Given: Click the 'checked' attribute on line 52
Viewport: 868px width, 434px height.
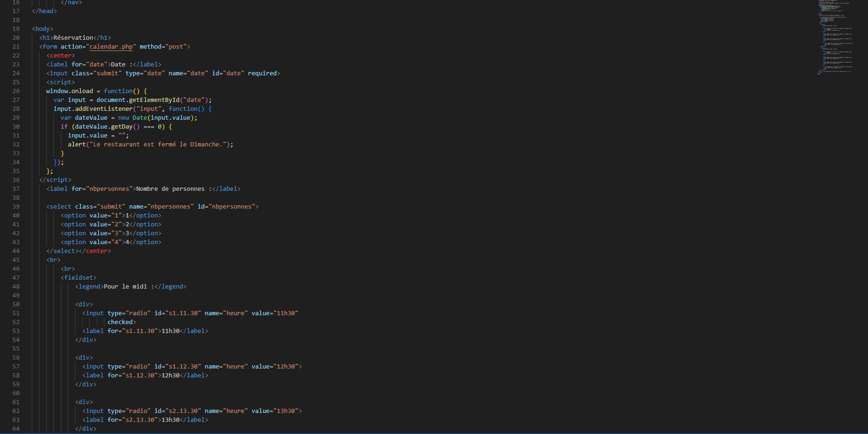Looking at the screenshot, I should coord(120,322).
